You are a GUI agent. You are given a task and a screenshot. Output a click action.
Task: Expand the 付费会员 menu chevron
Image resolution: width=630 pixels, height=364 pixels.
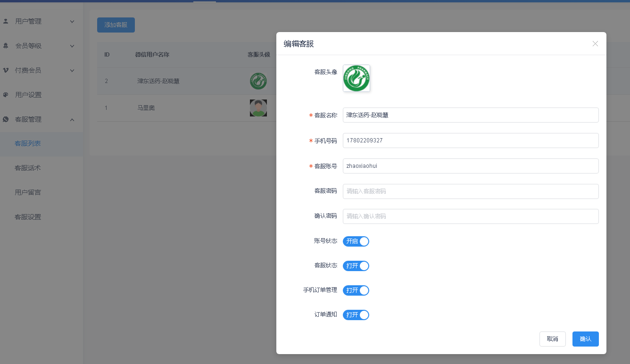pos(72,70)
